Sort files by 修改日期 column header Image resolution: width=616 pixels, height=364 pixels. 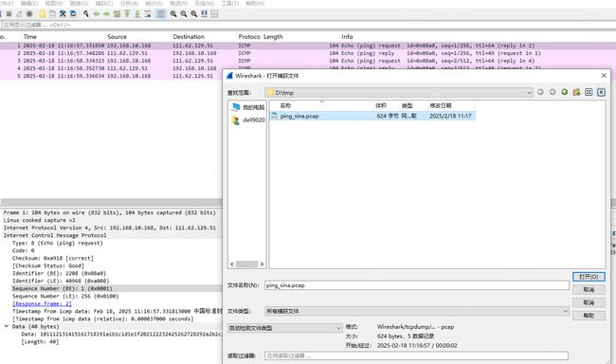point(451,105)
